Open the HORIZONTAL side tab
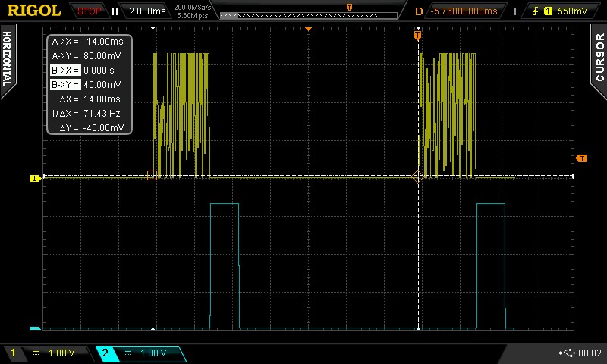The height and width of the screenshot is (364, 607). (x=7, y=60)
